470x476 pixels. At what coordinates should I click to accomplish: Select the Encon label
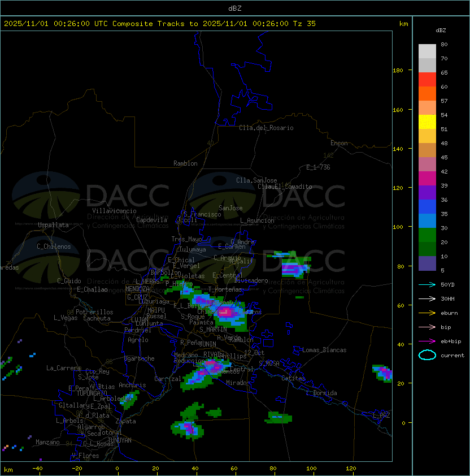(339, 143)
